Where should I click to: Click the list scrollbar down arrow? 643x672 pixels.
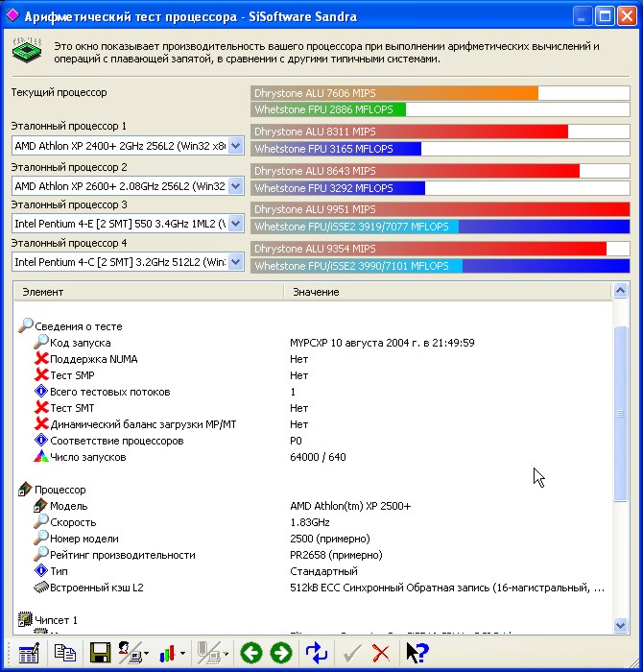tap(620, 625)
